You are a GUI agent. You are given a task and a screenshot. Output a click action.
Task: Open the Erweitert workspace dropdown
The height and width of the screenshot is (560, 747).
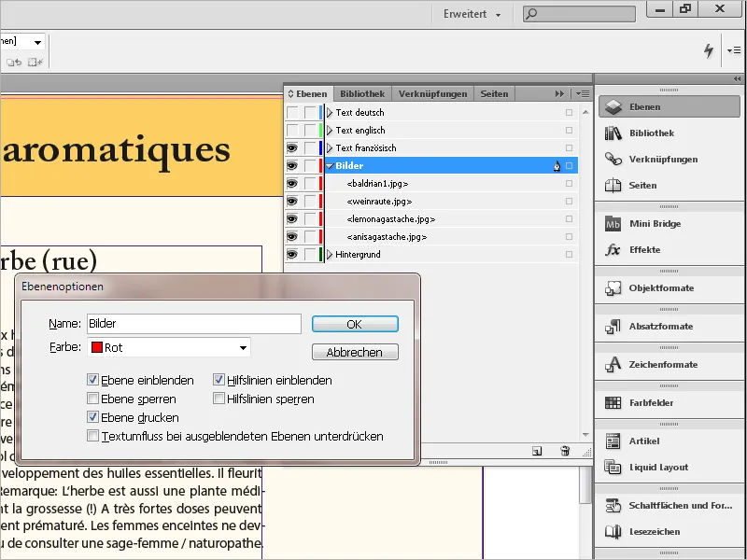(472, 14)
